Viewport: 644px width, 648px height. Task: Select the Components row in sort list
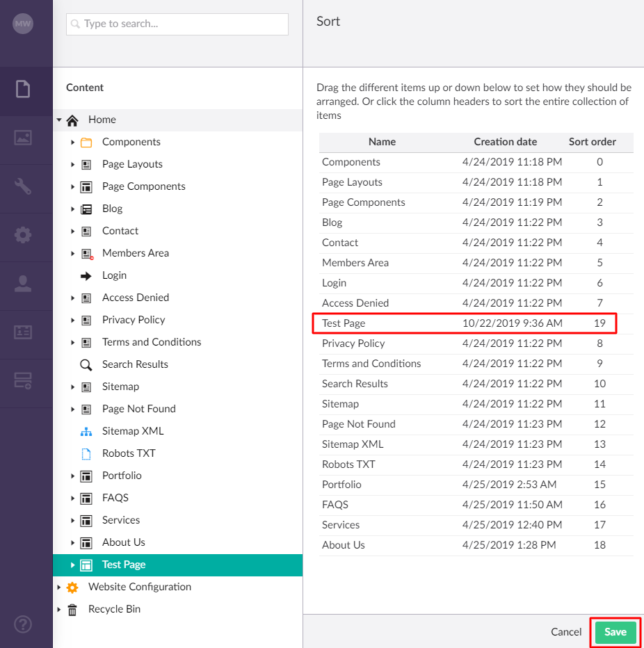476,163
